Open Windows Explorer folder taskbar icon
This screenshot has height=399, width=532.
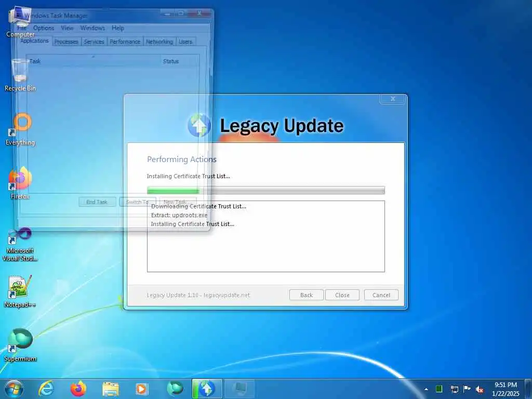pyautogui.click(x=111, y=389)
